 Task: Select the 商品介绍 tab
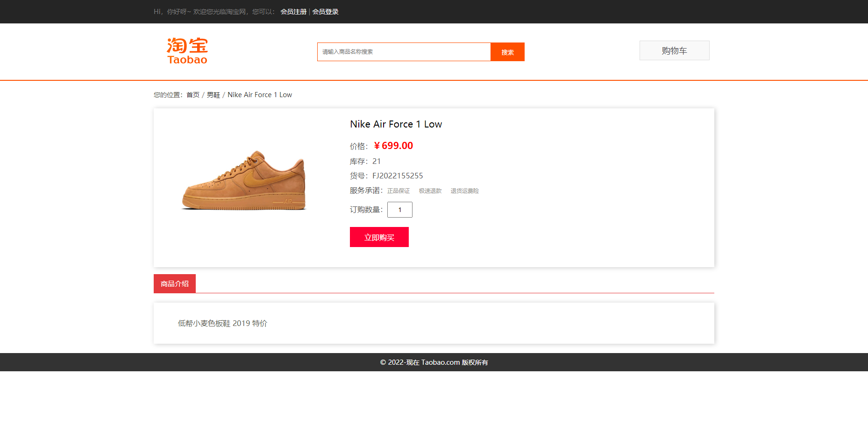pyautogui.click(x=175, y=283)
